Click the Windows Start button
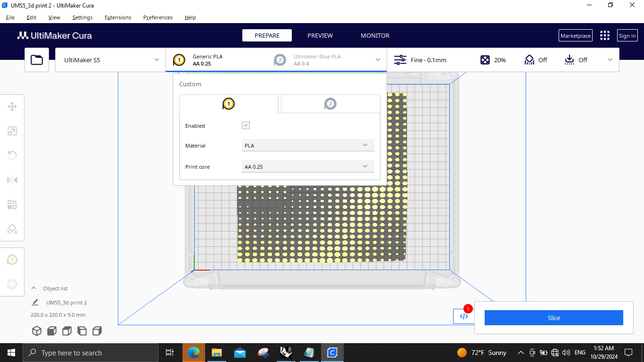The image size is (644, 362). pyautogui.click(x=11, y=353)
